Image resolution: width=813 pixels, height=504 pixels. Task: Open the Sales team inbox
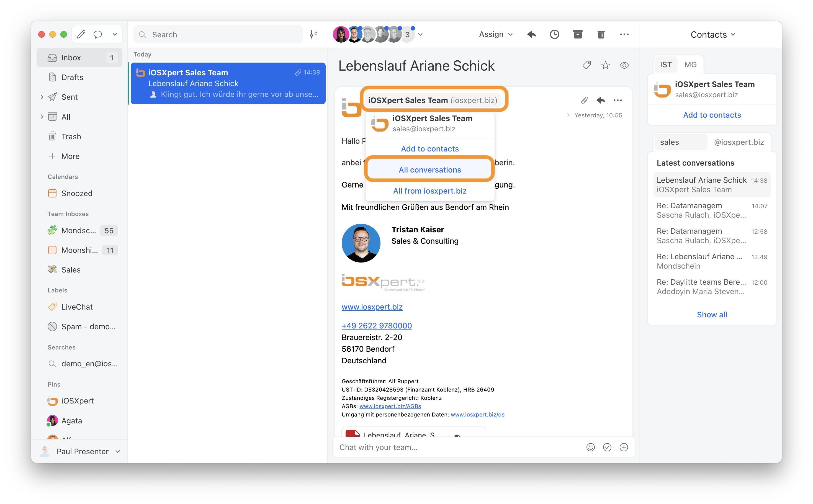(79, 270)
